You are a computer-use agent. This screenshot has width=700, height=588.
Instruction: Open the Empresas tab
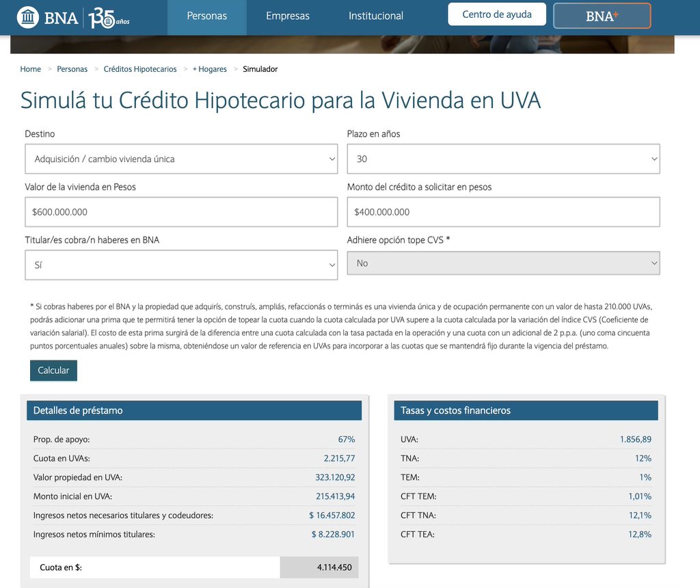pos(288,16)
